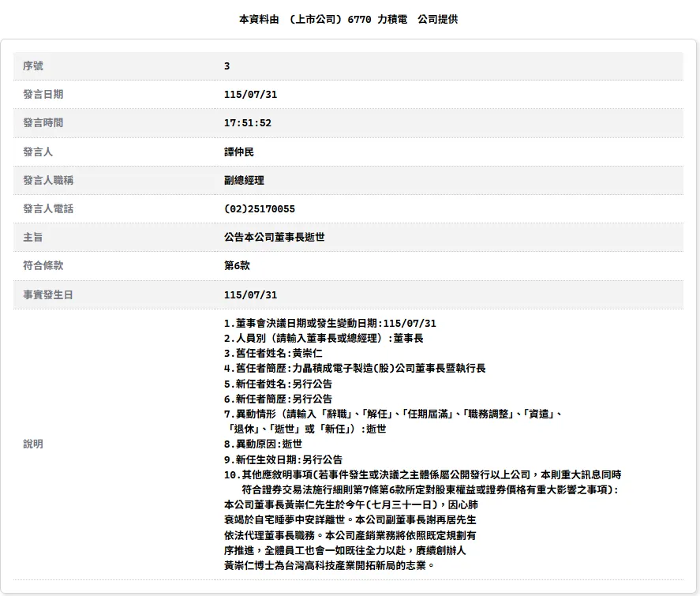Click line 1 about 董事會決議日期
Screen dimensions: 700x596
[x=330, y=323]
